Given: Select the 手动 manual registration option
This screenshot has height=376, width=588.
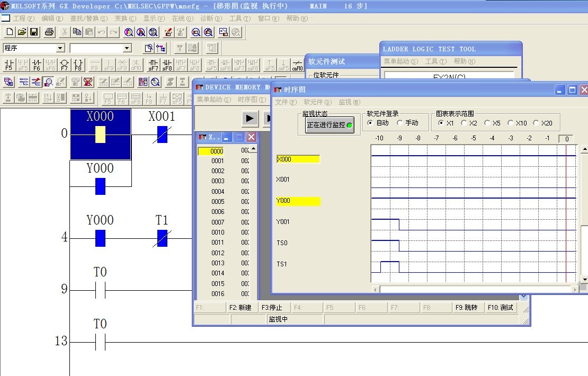Looking at the screenshot, I should (x=400, y=123).
